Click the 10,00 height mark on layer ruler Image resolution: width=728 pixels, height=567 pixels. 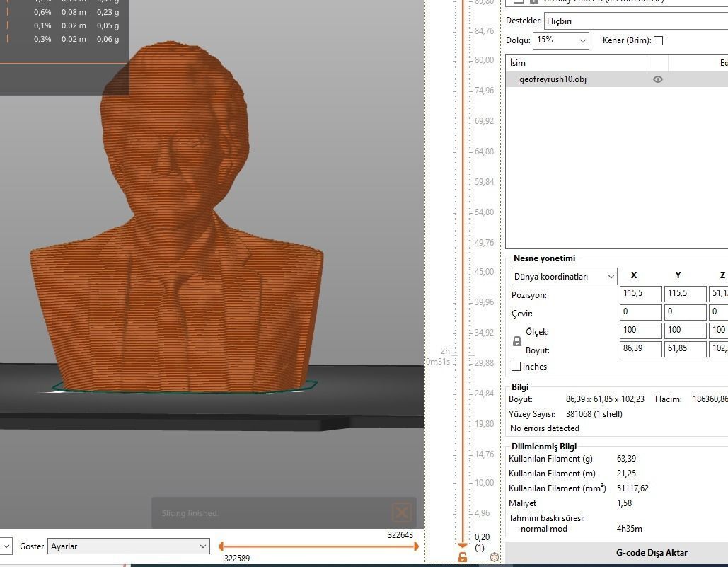(x=484, y=483)
